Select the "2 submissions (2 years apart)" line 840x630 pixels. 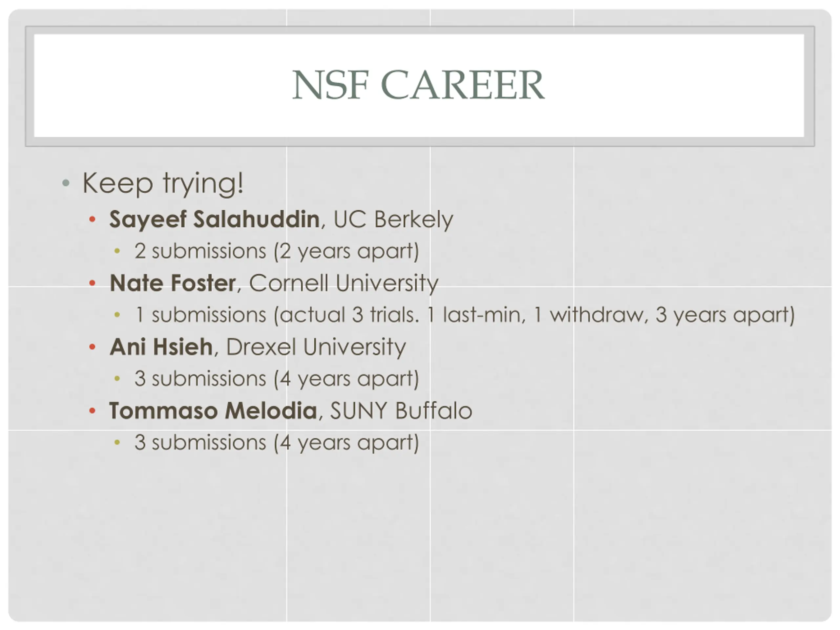pos(277,251)
